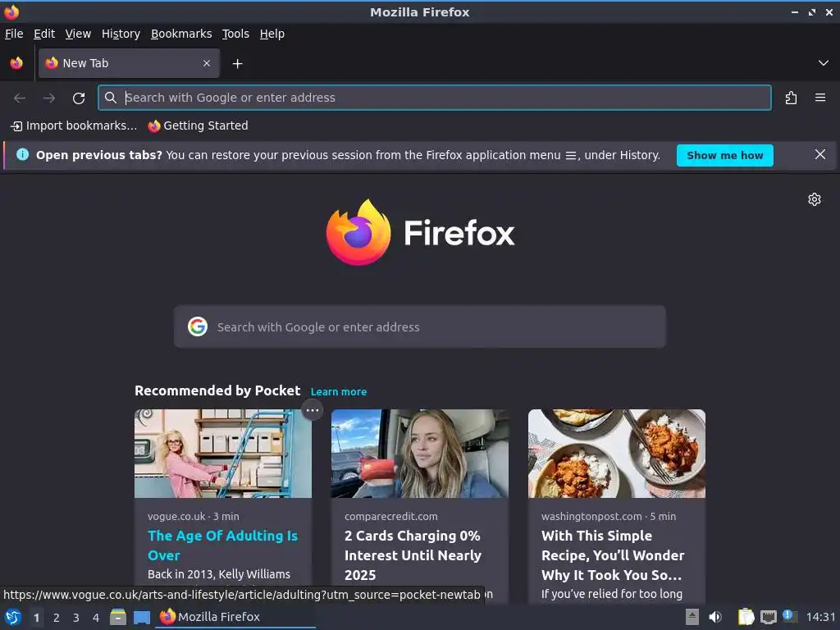Image resolution: width=840 pixels, height=630 pixels.
Task: Open the Firefox View pinned icon
Action: click(x=16, y=63)
